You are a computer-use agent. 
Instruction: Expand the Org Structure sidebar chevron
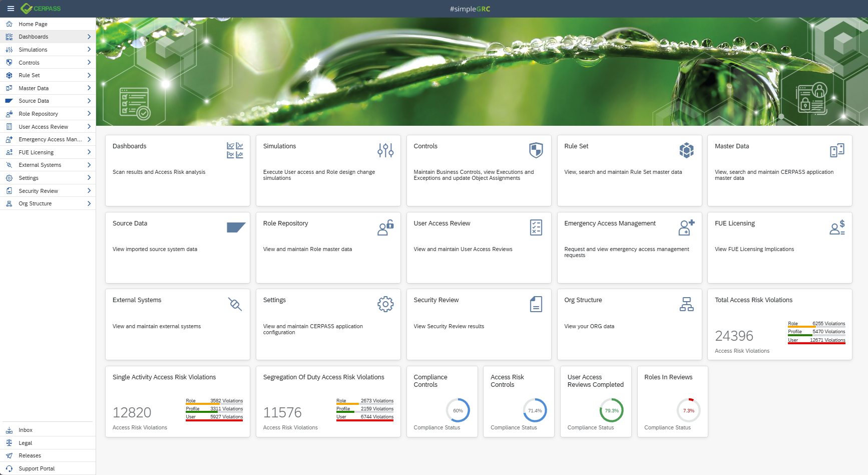tap(89, 203)
